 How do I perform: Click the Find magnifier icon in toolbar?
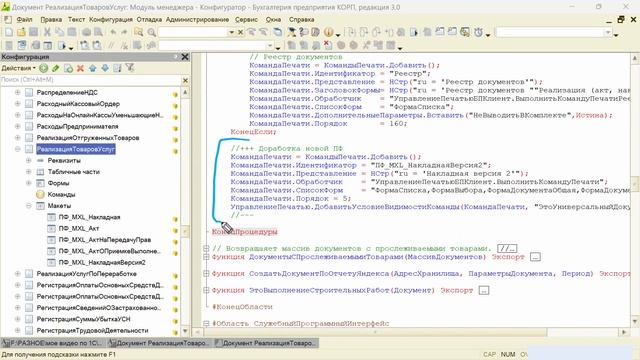tap(138, 32)
